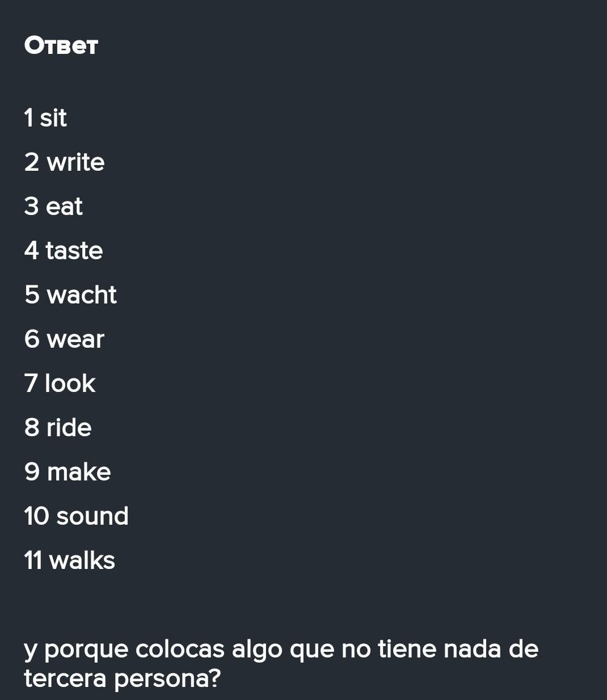
Task: Click the word "porque" in the comment
Action: click(86, 650)
